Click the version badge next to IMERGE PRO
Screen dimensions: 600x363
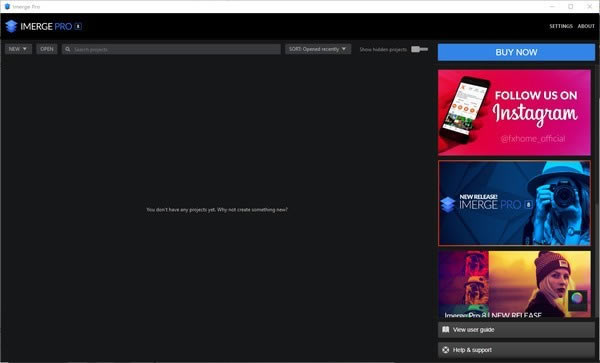coord(78,26)
